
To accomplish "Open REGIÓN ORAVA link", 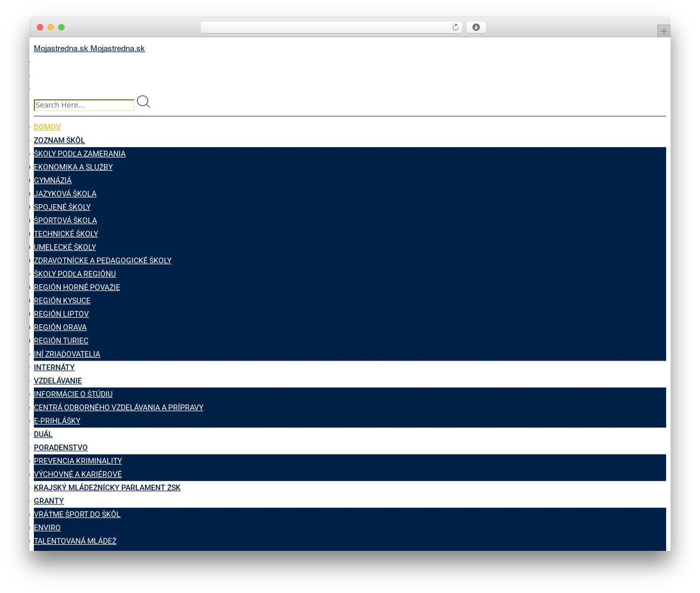I will click(x=60, y=327).
